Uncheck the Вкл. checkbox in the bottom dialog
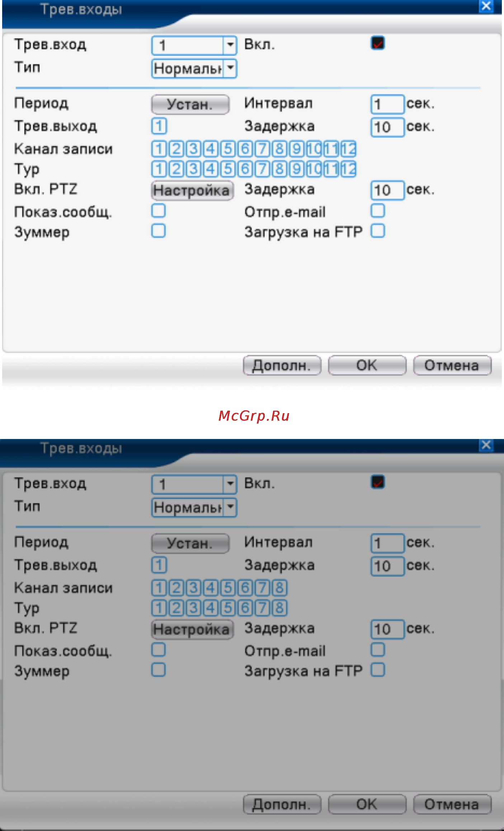The height and width of the screenshot is (831, 504). (x=378, y=482)
